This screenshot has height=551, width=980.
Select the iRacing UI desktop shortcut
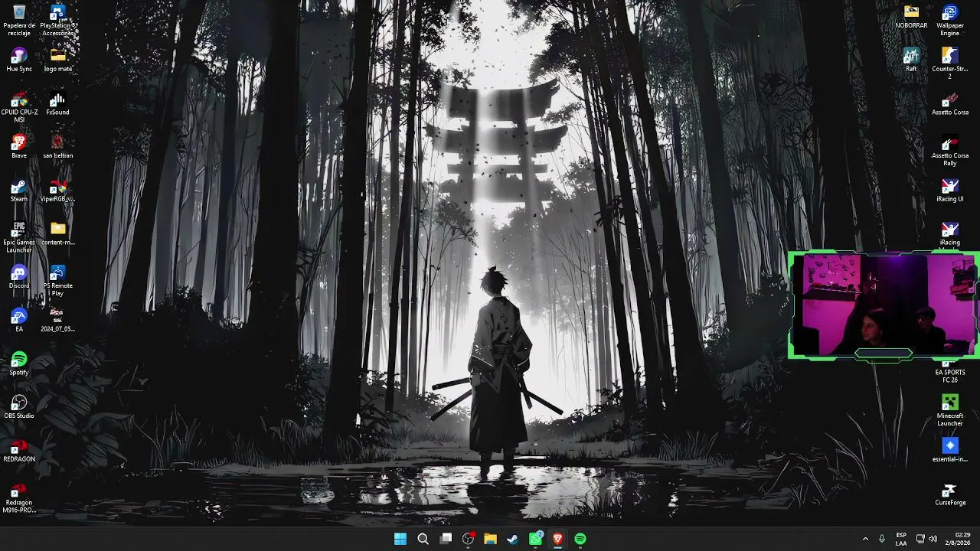[x=950, y=191]
